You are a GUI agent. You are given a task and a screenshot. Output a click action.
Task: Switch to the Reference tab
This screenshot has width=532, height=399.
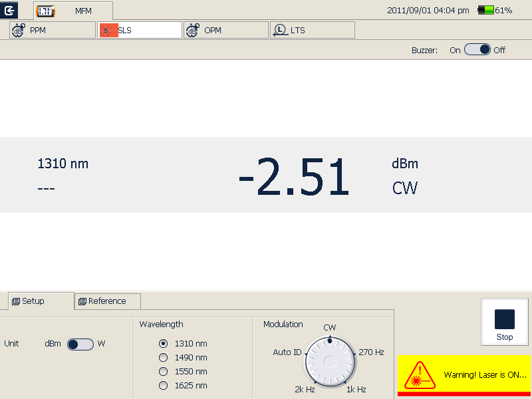(107, 301)
